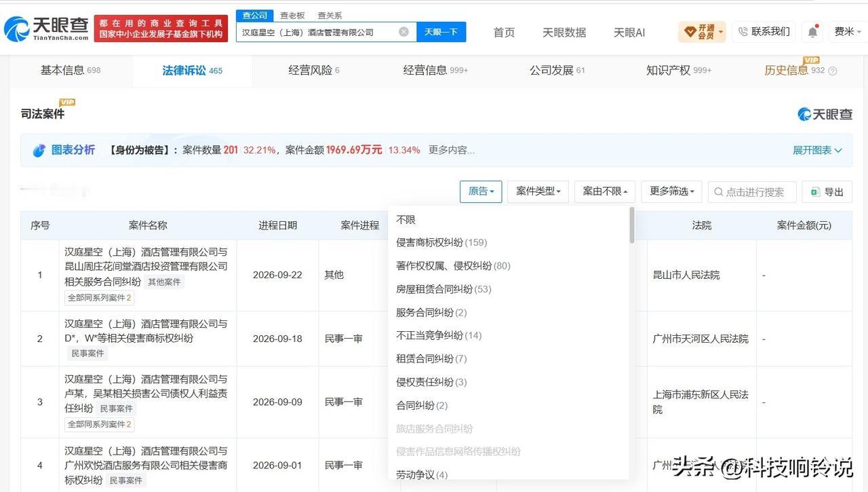
Task: Click the 联系我们 button
Action: pyautogui.click(x=764, y=31)
